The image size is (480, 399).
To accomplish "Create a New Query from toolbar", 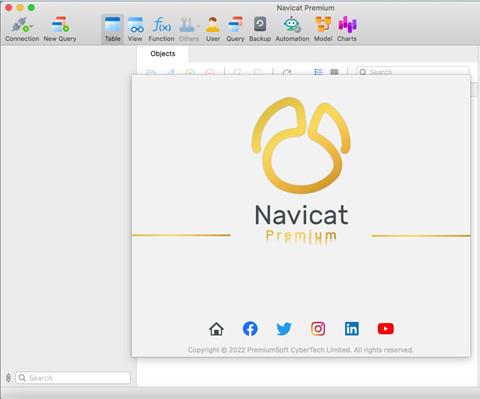I will click(x=60, y=29).
